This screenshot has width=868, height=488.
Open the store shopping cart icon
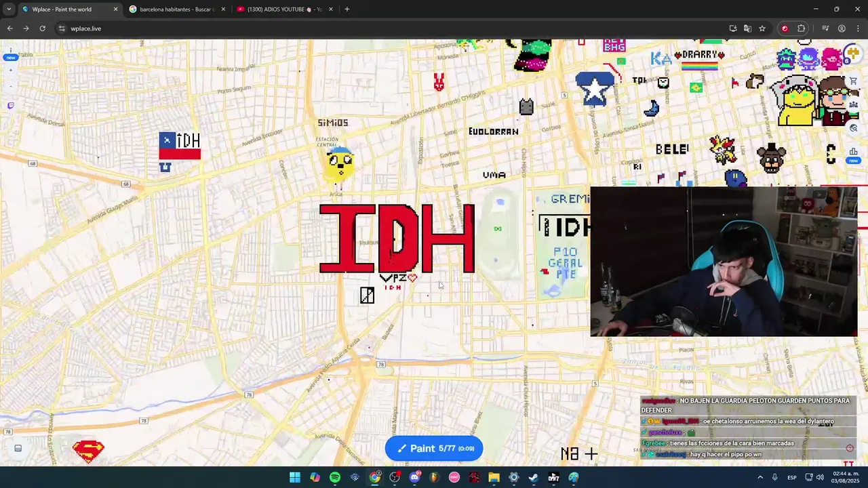coord(853,81)
